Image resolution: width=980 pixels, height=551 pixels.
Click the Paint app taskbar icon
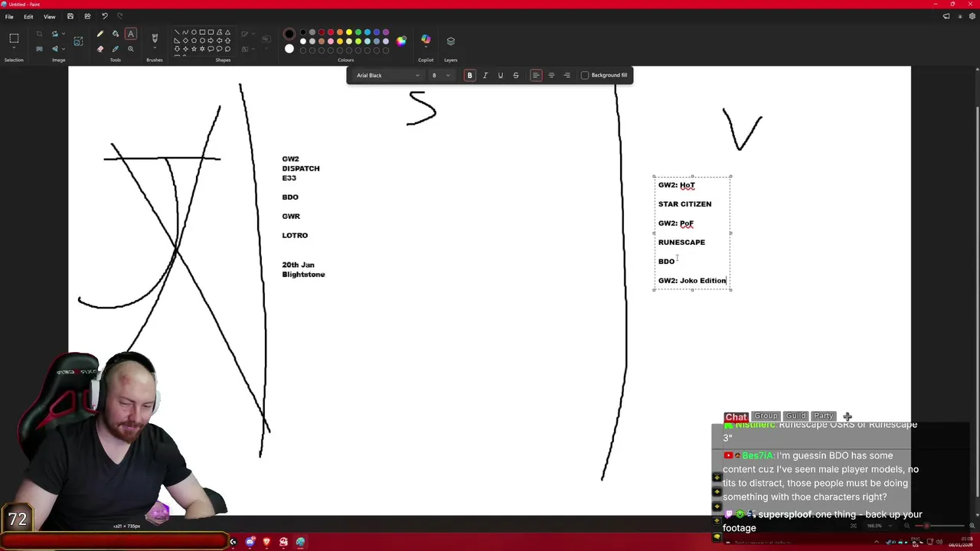[300, 542]
